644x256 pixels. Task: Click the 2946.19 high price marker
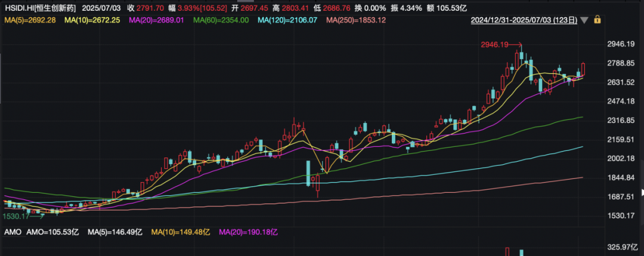(496, 45)
